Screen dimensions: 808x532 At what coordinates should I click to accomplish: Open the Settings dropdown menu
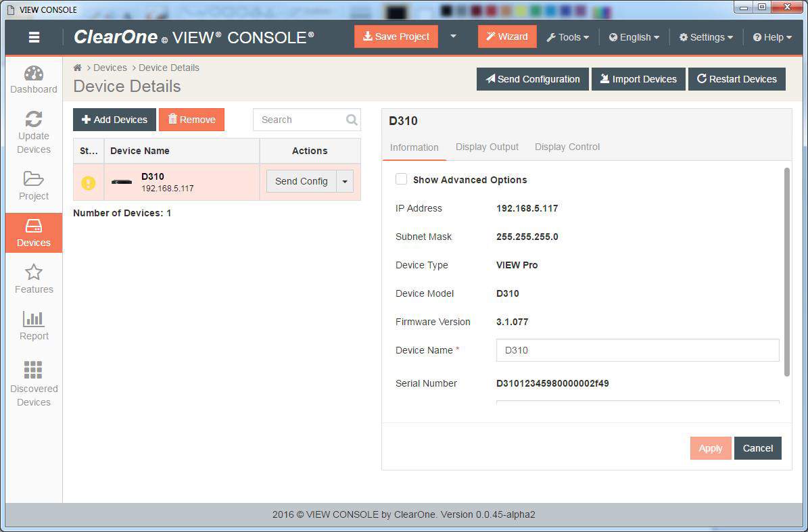click(x=706, y=37)
